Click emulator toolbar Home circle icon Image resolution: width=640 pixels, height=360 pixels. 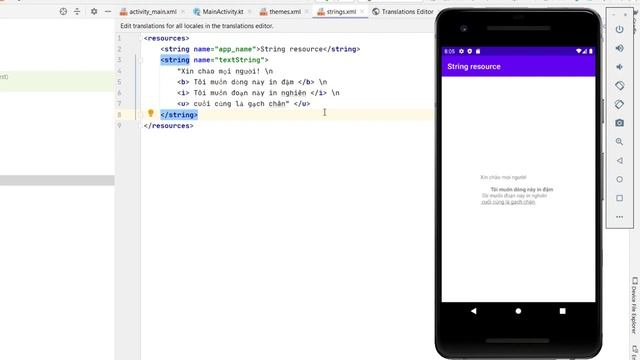pos(619,179)
